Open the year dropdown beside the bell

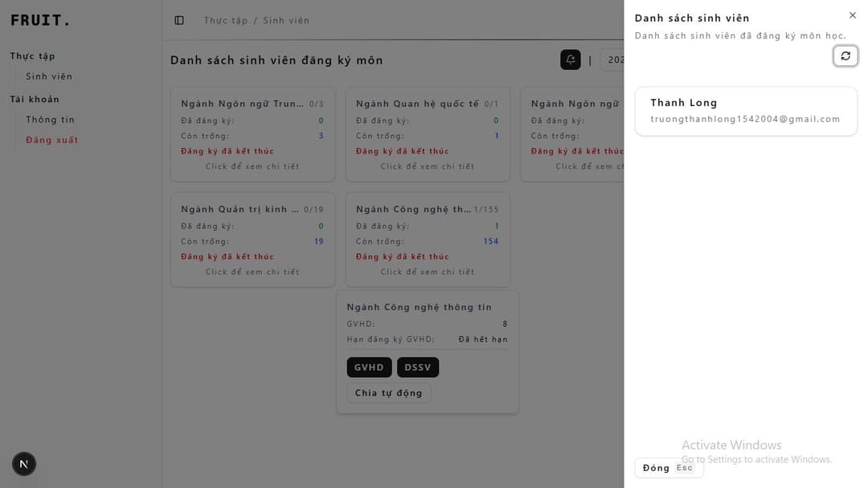click(x=612, y=59)
